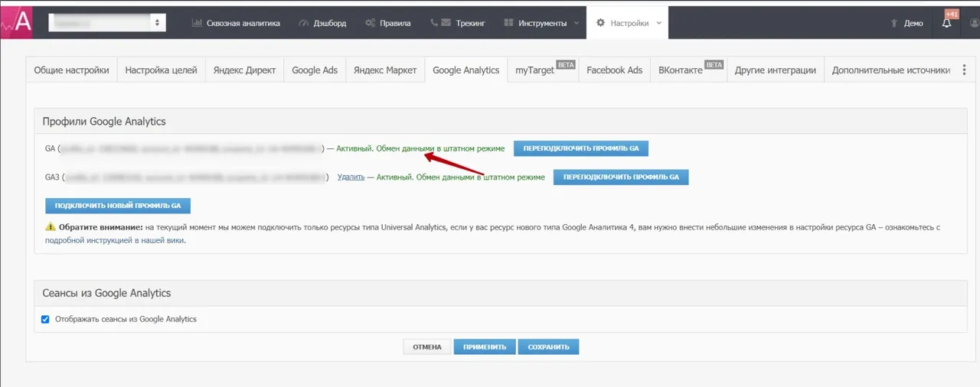
Task: Click the grid icon beside Инструменты
Action: tap(508, 23)
